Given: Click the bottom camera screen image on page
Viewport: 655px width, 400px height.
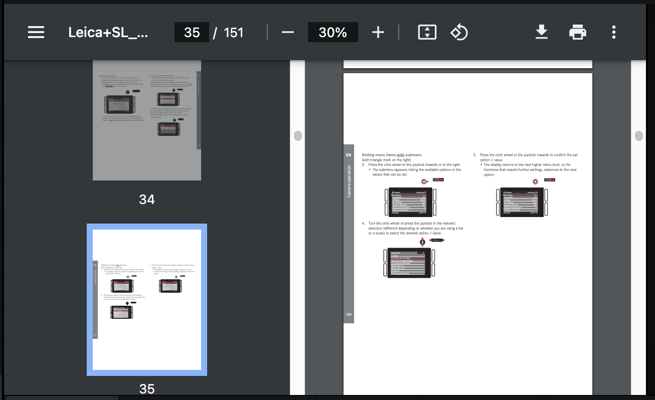Looking at the screenshot, I should click(x=412, y=262).
